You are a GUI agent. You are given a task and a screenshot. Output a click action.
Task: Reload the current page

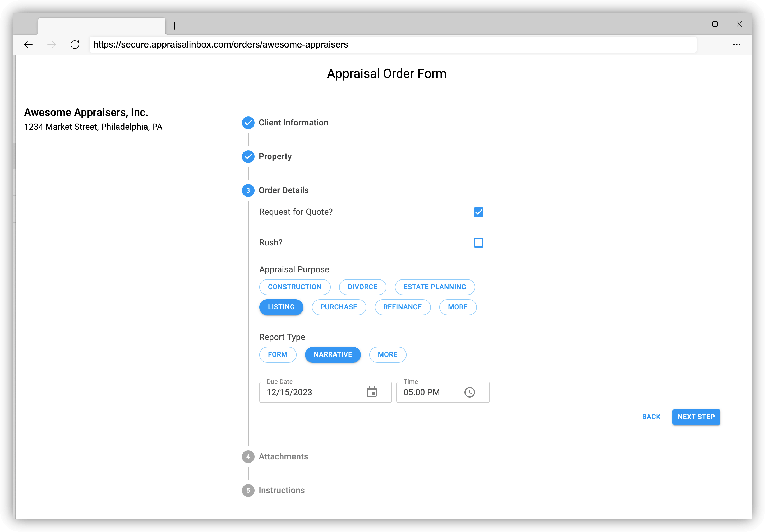(x=75, y=44)
